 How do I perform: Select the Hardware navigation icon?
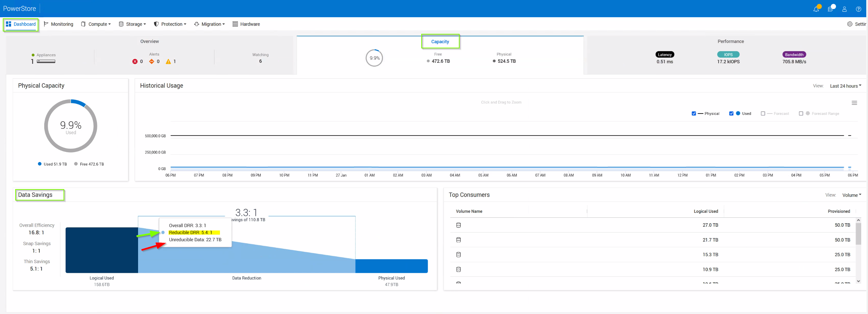235,24
